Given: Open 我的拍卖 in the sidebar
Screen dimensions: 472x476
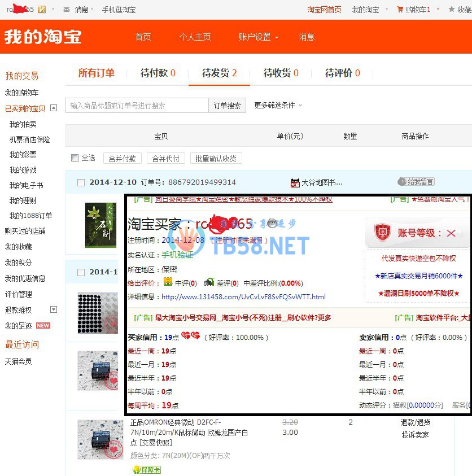Looking at the screenshot, I should point(23,124).
